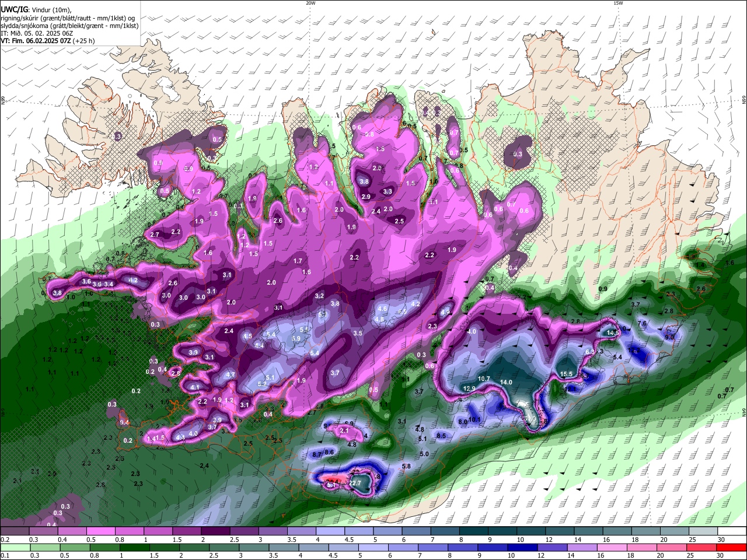Click the '1.7' snowfall value
Screen dimensions: 747x560
pyautogui.click(x=298, y=261)
